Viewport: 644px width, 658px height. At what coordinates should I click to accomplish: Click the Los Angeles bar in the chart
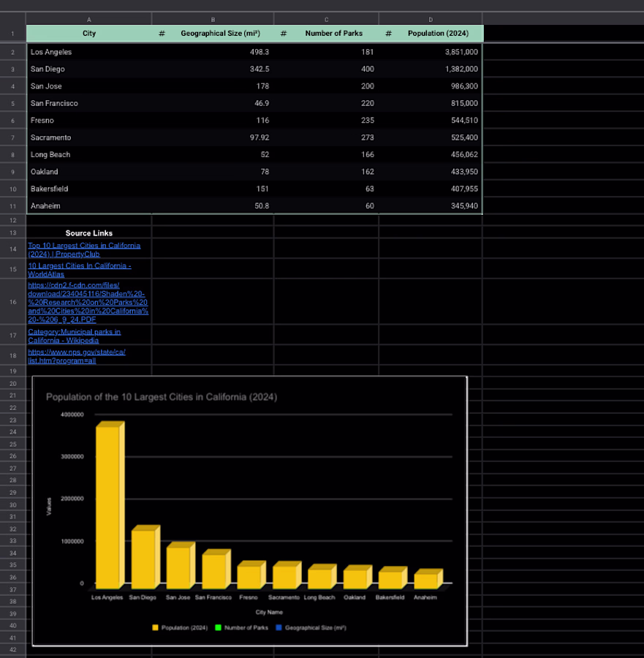110,504
